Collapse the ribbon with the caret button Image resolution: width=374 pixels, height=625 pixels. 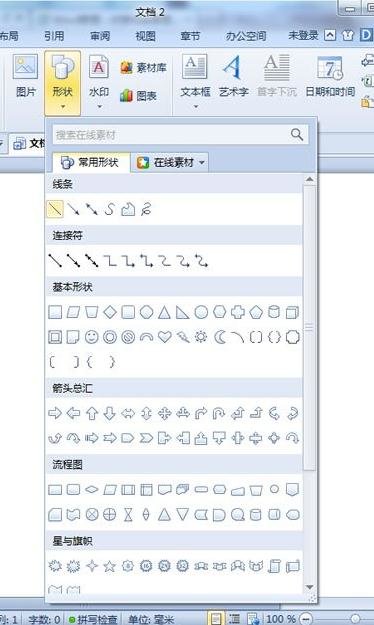click(330, 35)
